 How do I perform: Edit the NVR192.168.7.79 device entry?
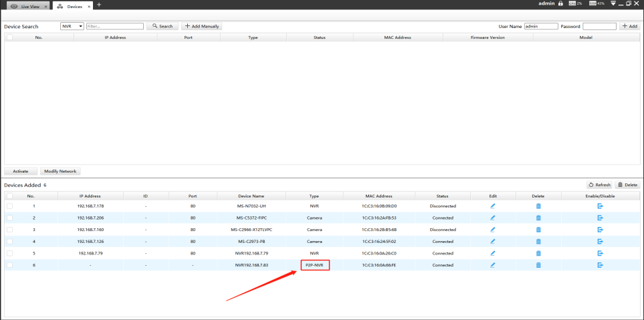[x=493, y=253]
